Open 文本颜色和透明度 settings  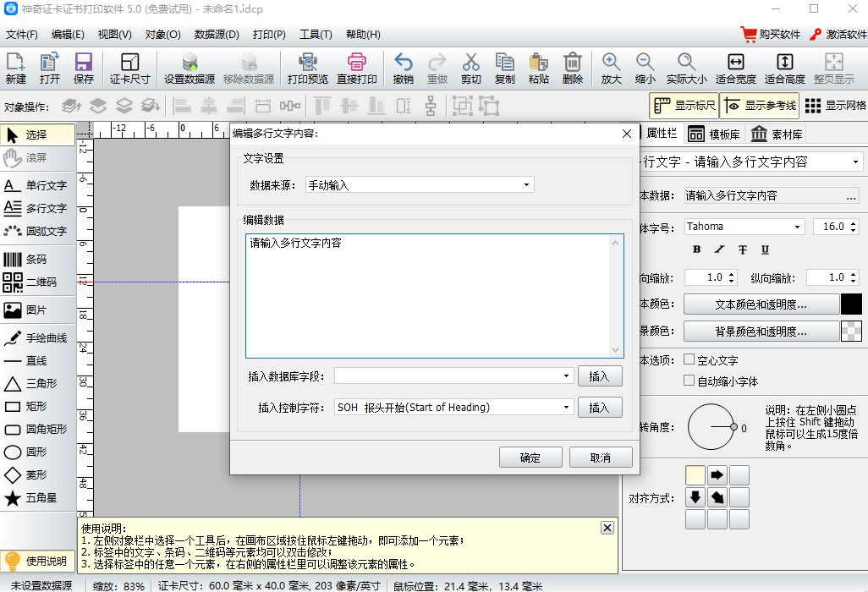(761, 304)
